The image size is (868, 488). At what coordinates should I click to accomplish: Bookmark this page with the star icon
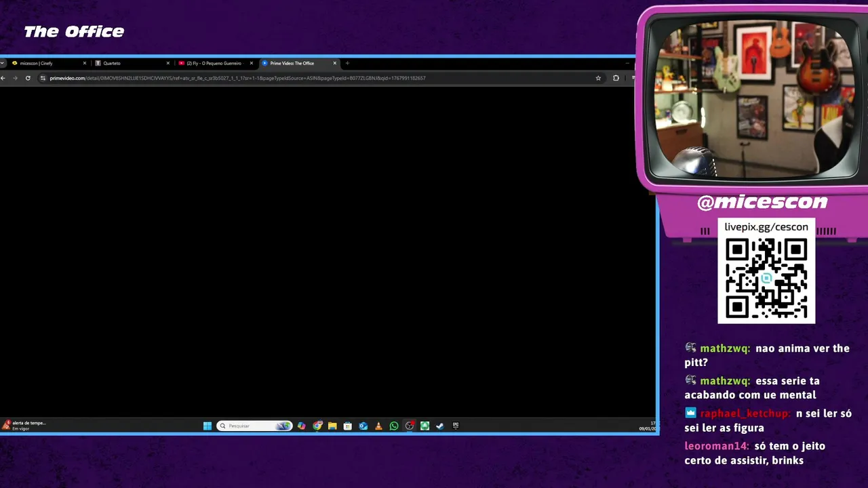click(598, 78)
